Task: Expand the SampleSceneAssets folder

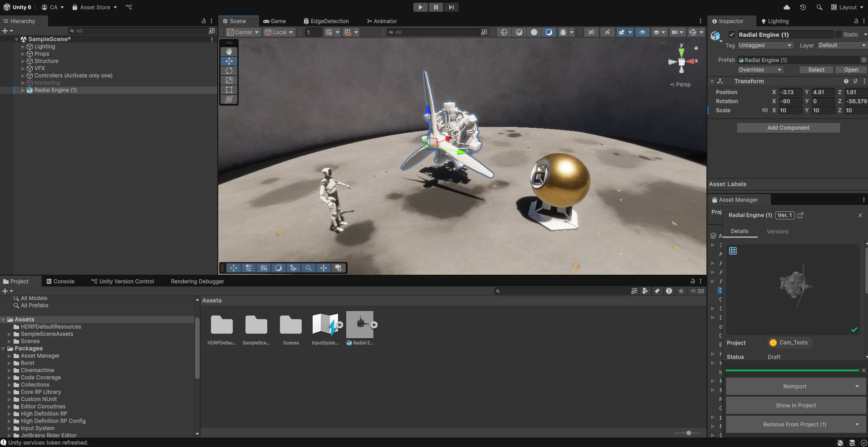Action: [10, 334]
